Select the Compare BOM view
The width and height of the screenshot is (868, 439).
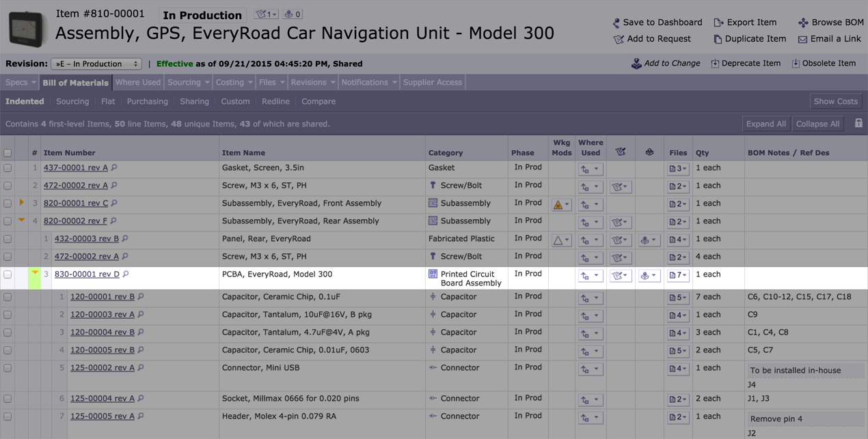tap(318, 101)
